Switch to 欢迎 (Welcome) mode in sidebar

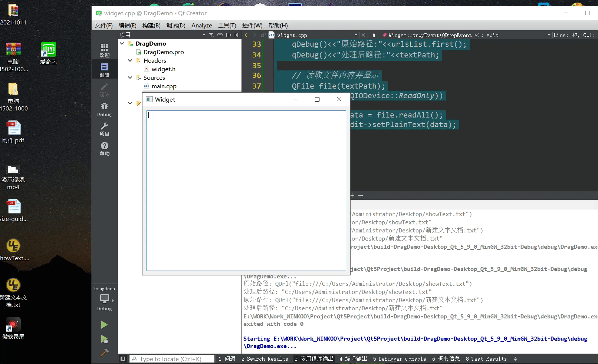[104, 49]
